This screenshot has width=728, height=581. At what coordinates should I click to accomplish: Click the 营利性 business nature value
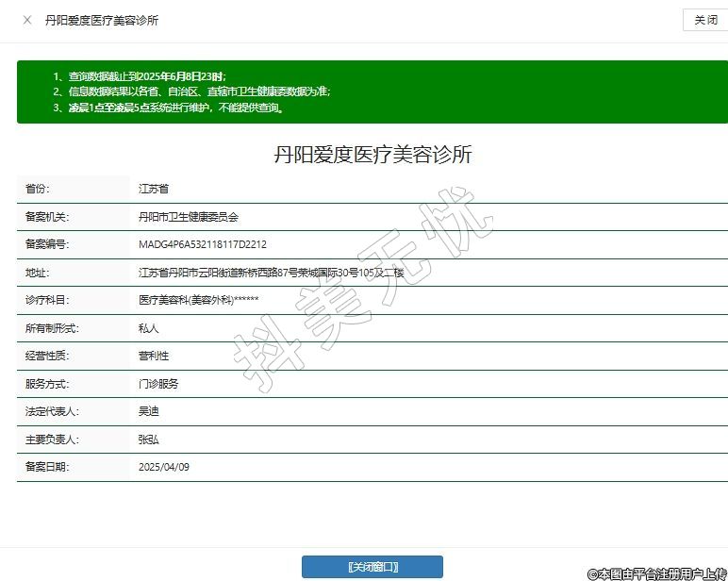[x=154, y=356]
